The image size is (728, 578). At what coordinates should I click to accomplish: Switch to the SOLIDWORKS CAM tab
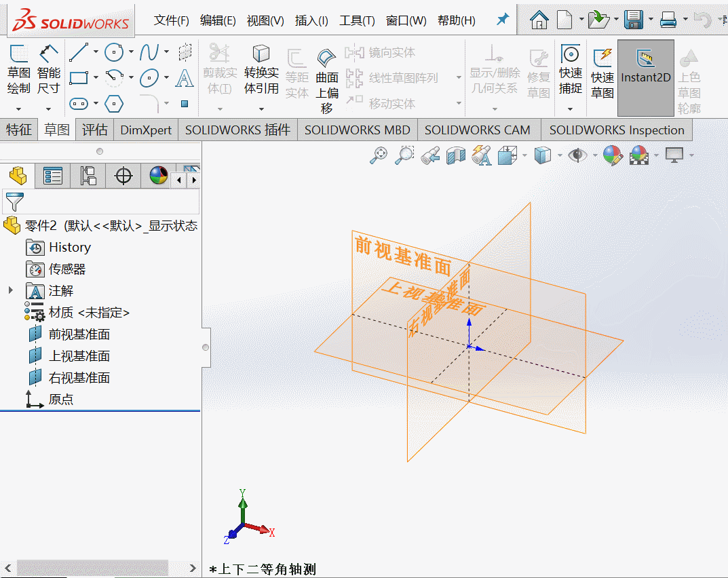tap(477, 130)
